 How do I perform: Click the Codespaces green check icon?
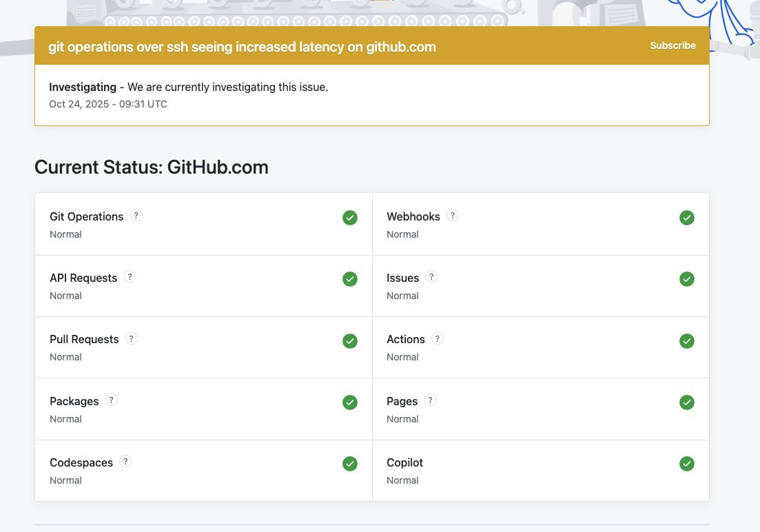[x=350, y=464]
